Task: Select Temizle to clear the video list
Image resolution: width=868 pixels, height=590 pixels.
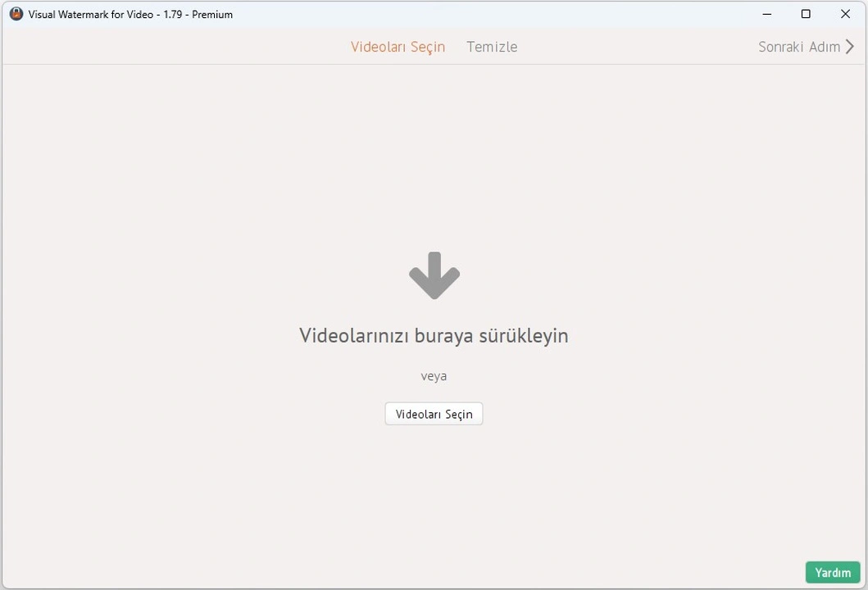Action: 492,47
